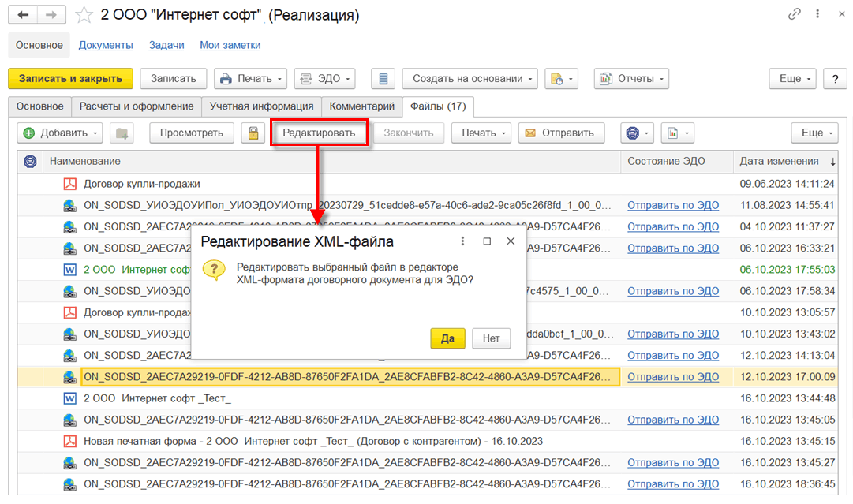The height and width of the screenshot is (504, 853).
Task: Switch to Расчеты и оформление tab
Action: pos(136,106)
